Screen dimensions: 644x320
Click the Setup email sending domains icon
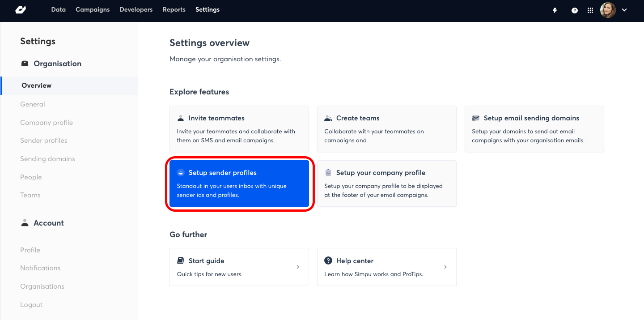(476, 118)
